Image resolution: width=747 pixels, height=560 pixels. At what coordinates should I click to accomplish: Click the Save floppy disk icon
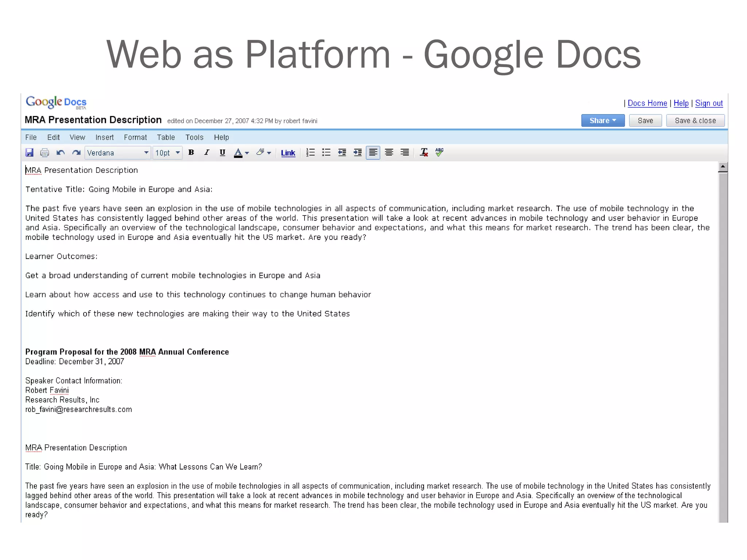[x=30, y=152]
